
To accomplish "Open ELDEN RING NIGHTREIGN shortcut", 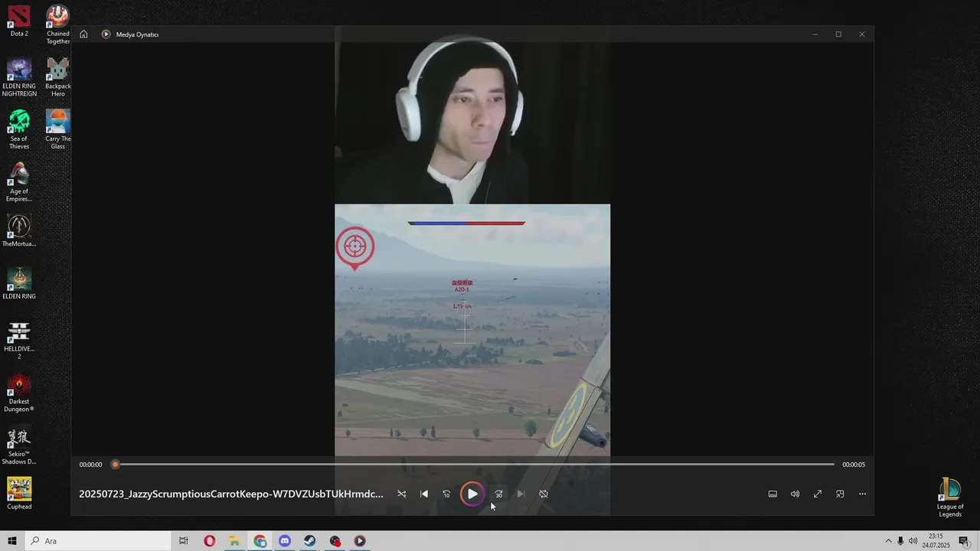I will pyautogui.click(x=19, y=77).
